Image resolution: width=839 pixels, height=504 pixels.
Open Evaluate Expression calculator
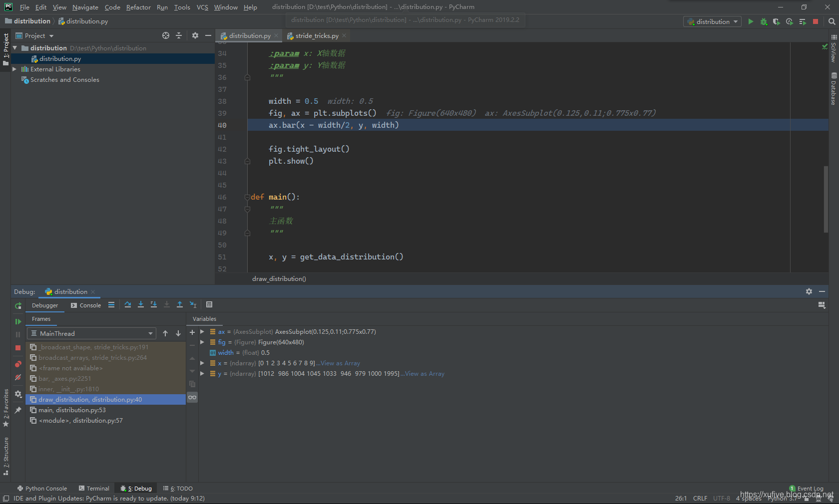coord(209,304)
